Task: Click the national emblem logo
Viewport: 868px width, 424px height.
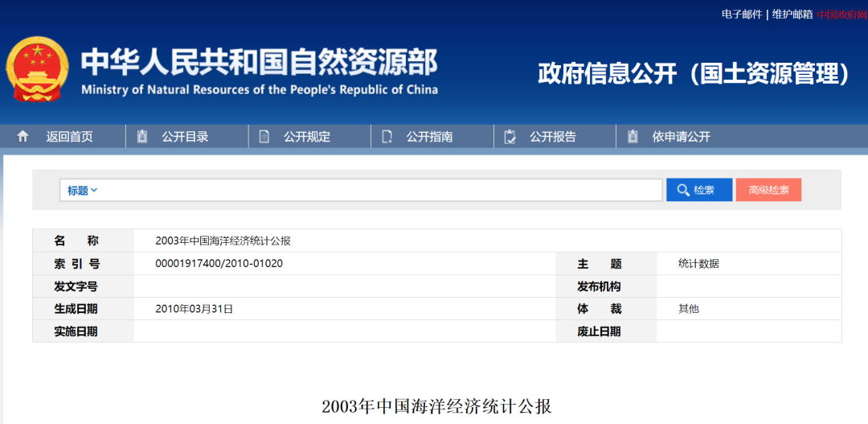Action: [x=37, y=69]
